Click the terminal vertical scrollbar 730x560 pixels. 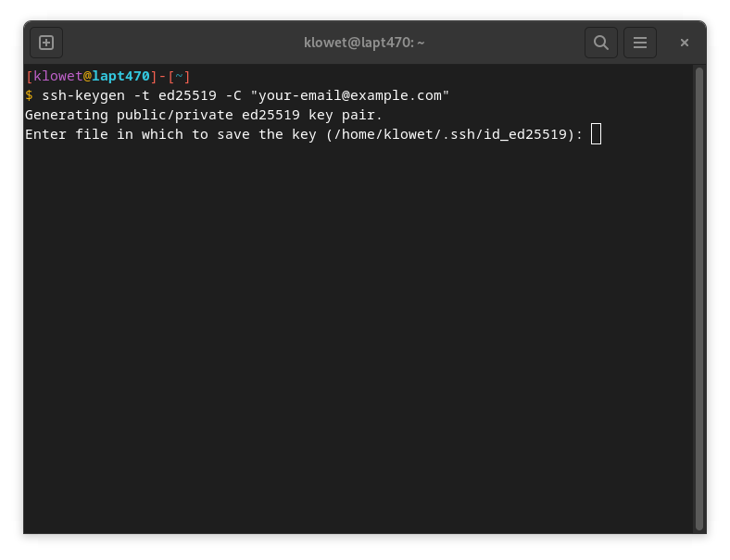coord(699,296)
